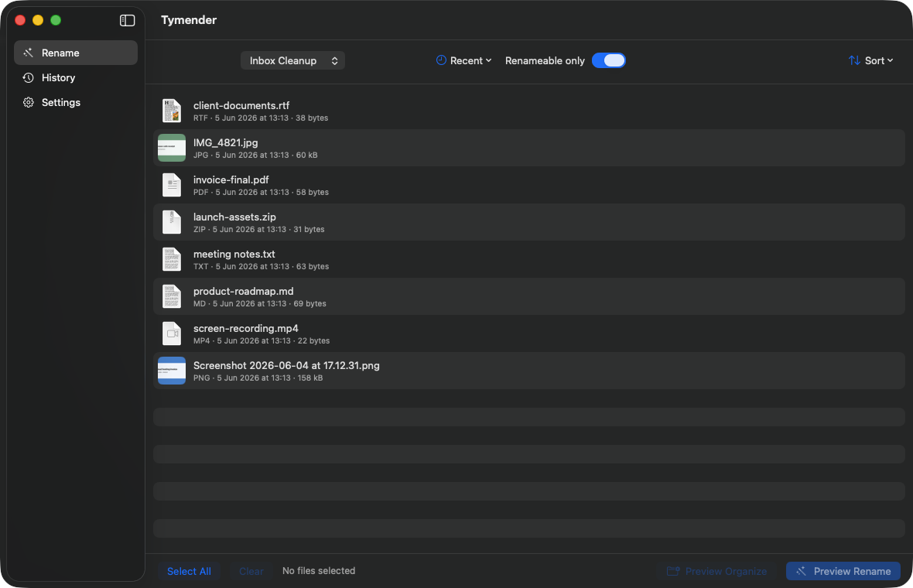Click the Preview Organize button
Viewport: 913px width, 588px height.
pyautogui.click(x=716, y=571)
